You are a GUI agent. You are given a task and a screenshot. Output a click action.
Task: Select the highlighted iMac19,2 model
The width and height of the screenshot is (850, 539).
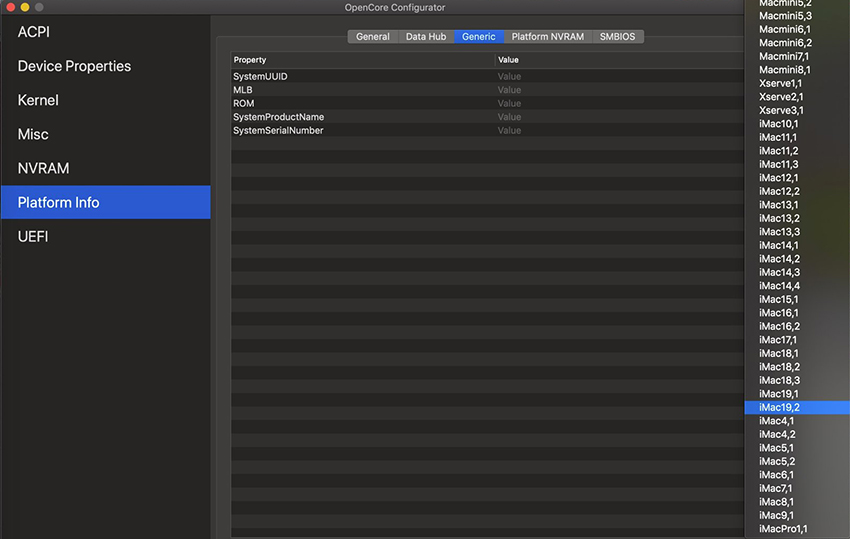coord(797,408)
